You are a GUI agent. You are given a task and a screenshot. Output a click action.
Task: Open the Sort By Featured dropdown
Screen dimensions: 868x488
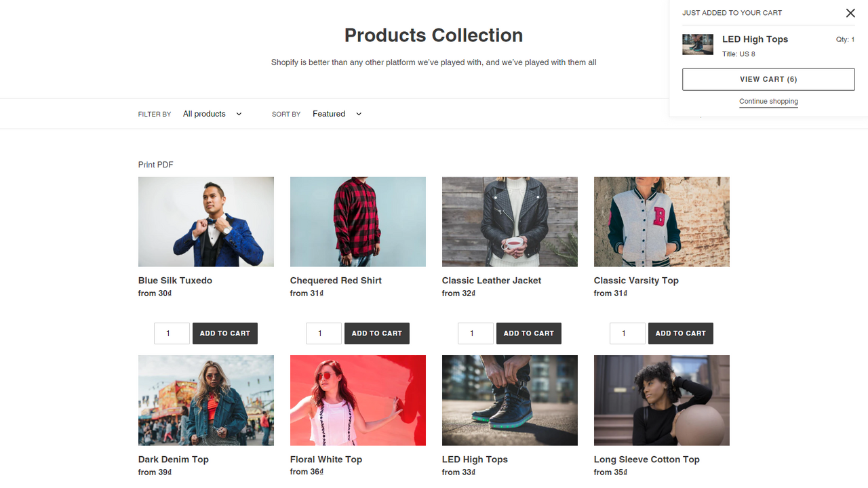[336, 113]
